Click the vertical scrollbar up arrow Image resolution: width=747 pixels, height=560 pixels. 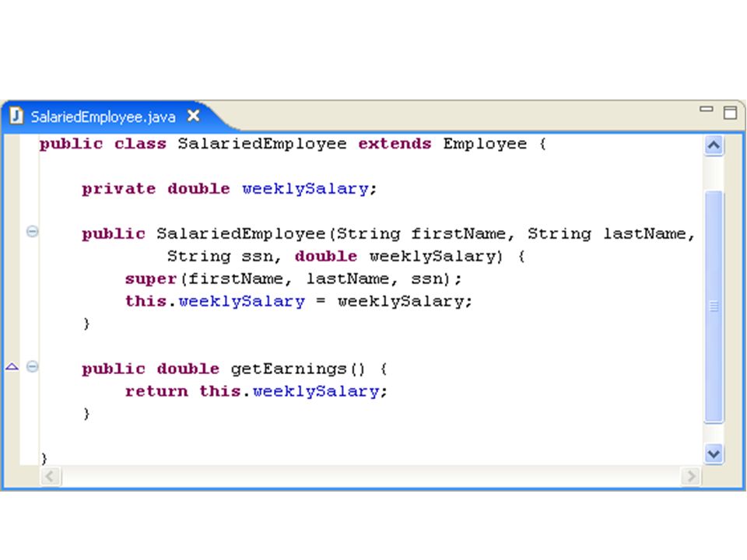tap(714, 145)
